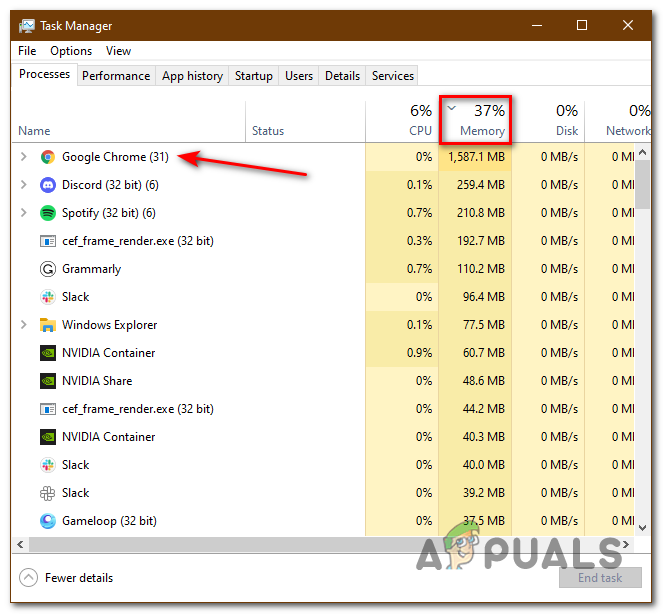The height and width of the screenshot is (614, 663).
Task: Select the Processes tab
Action: coord(44,74)
